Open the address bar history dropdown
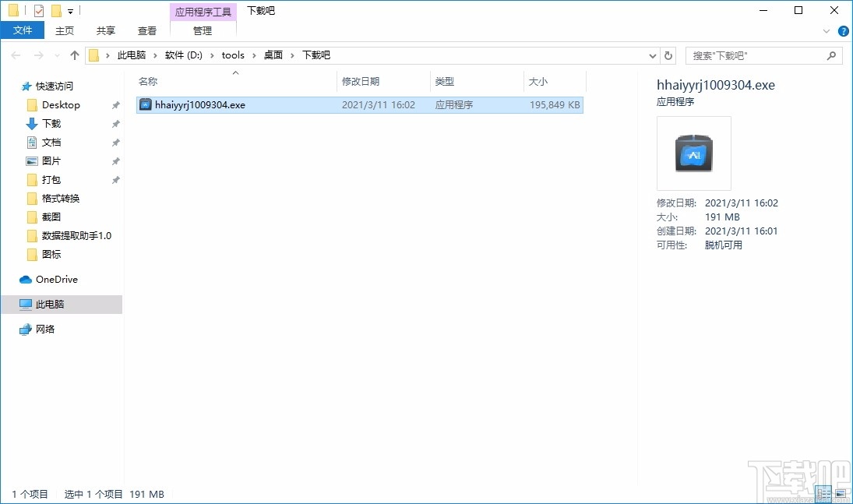The height and width of the screenshot is (504, 853). coord(653,55)
